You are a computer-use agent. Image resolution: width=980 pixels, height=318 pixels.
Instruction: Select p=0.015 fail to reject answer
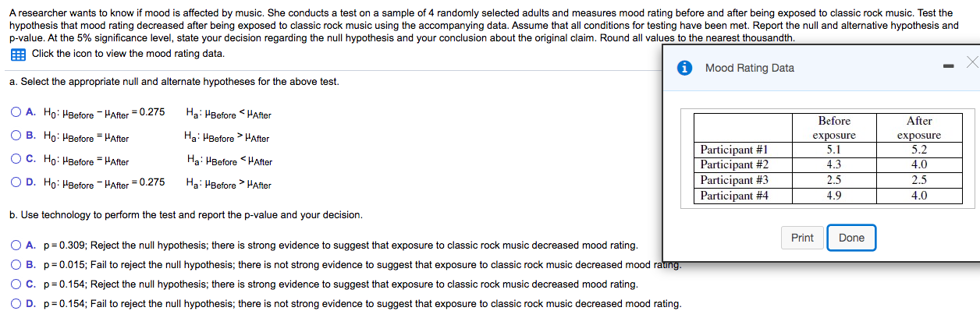16,264
